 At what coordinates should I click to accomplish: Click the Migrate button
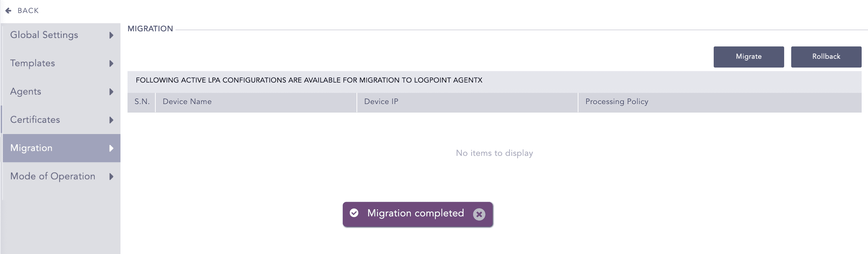[x=749, y=57]
